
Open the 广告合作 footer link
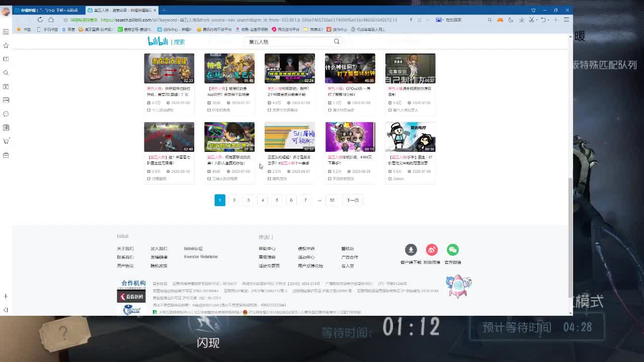tap(350, 257)
